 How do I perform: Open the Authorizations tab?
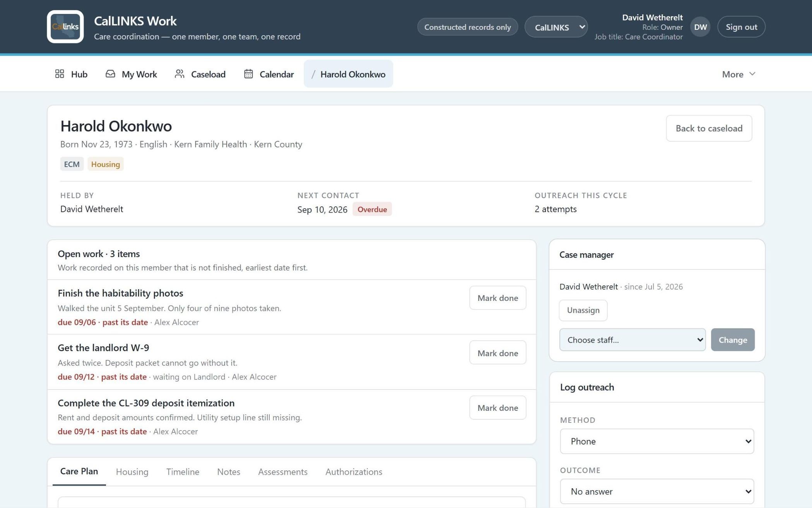pos(354,472)
